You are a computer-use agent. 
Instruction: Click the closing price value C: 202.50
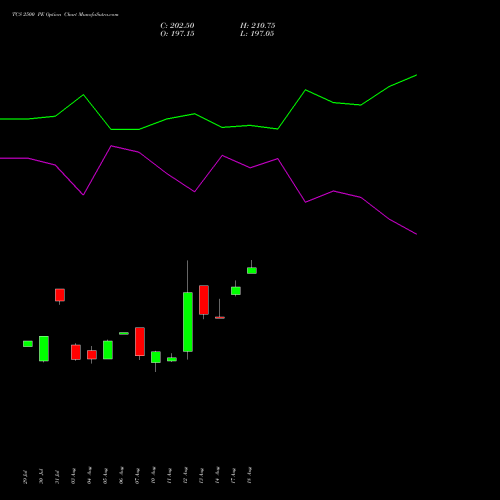pyautogui.click(x=177, y=26)
